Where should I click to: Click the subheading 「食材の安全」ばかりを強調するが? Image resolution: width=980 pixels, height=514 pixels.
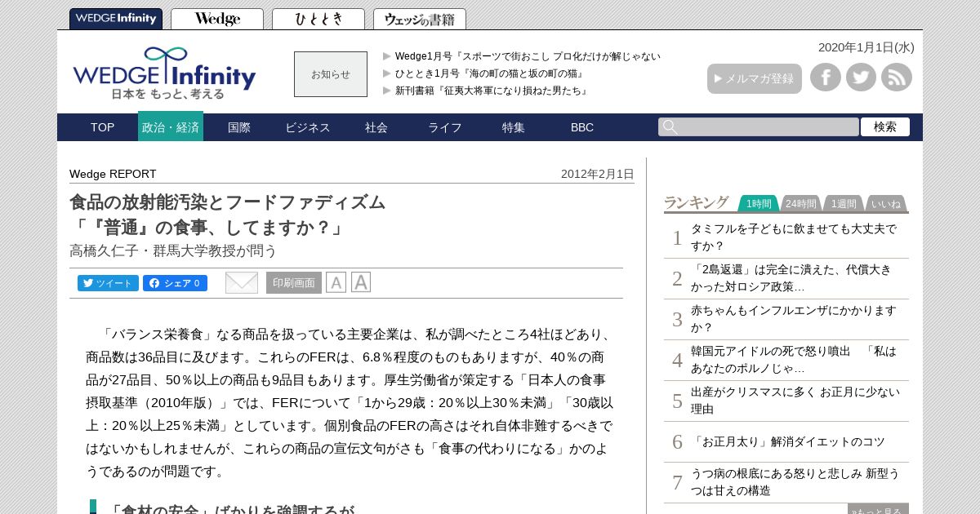[x=231, y=510]
